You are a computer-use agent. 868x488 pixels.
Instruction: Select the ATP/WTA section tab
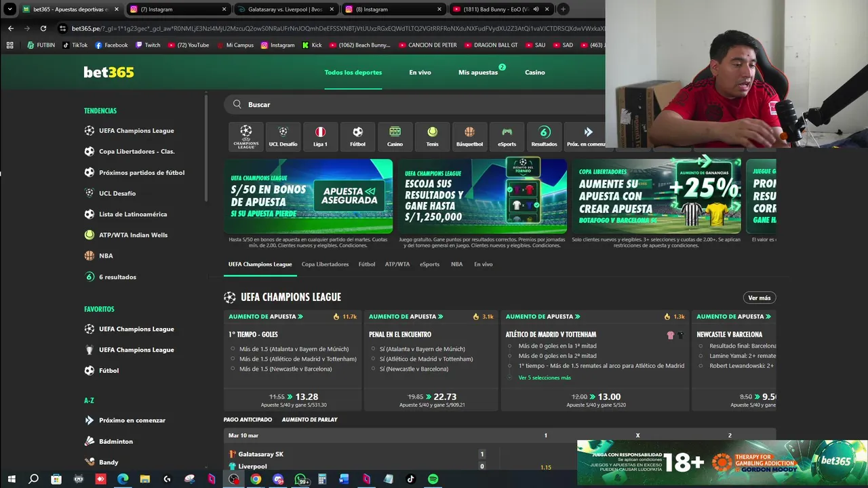[397, 264]
